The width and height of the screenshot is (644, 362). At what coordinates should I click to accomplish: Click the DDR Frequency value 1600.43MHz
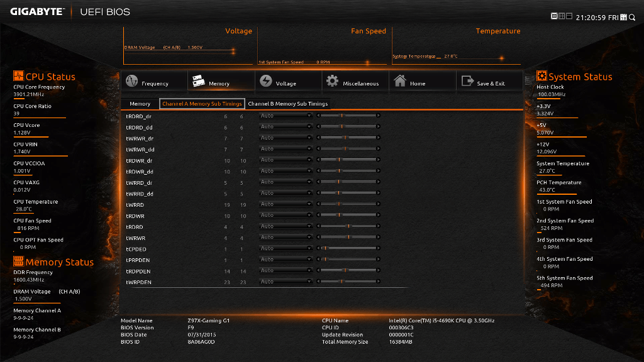pyautogui.click(x=29, y=280)
